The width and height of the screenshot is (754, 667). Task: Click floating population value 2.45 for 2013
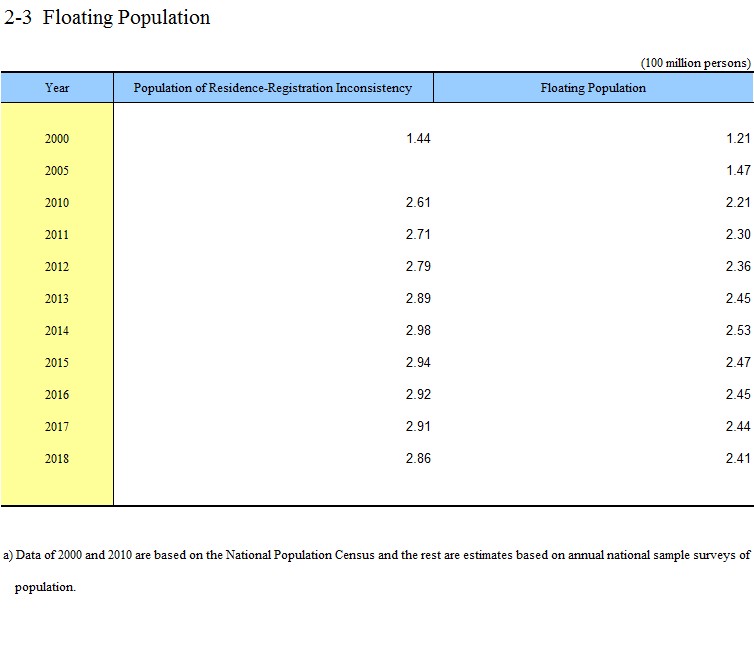click(738, 299)
